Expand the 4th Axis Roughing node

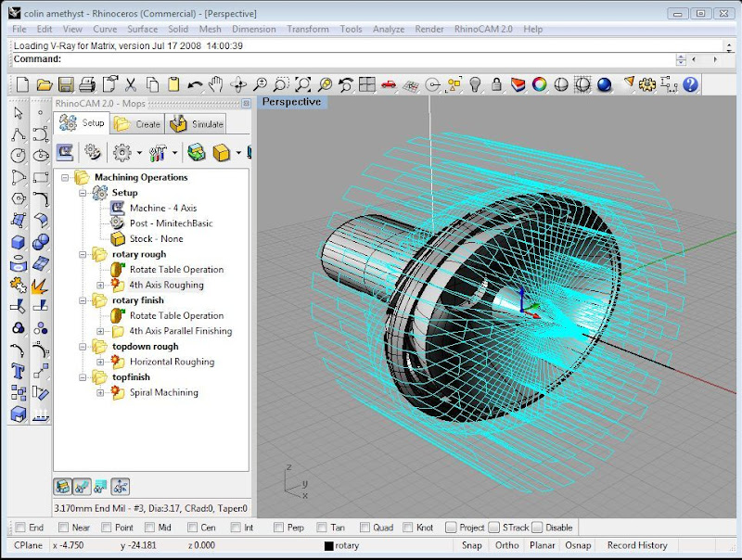pyautogui.click(x=101, y=285)
